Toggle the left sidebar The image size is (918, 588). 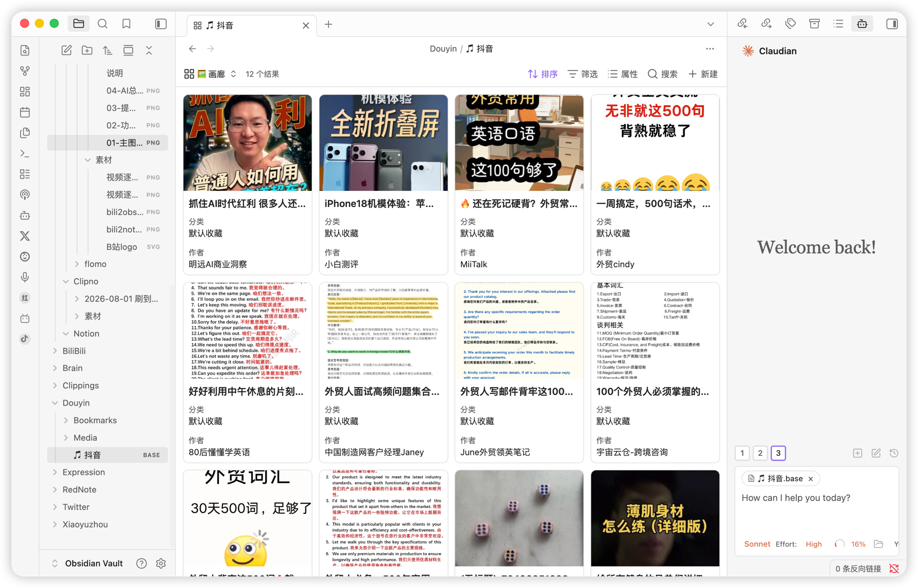click(161, 24)
